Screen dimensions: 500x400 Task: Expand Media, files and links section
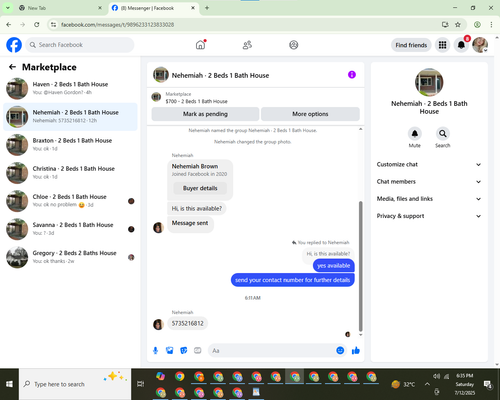coord(429,199)
